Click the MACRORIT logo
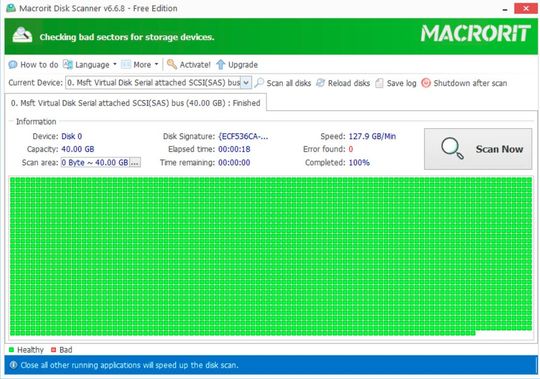 476,34
